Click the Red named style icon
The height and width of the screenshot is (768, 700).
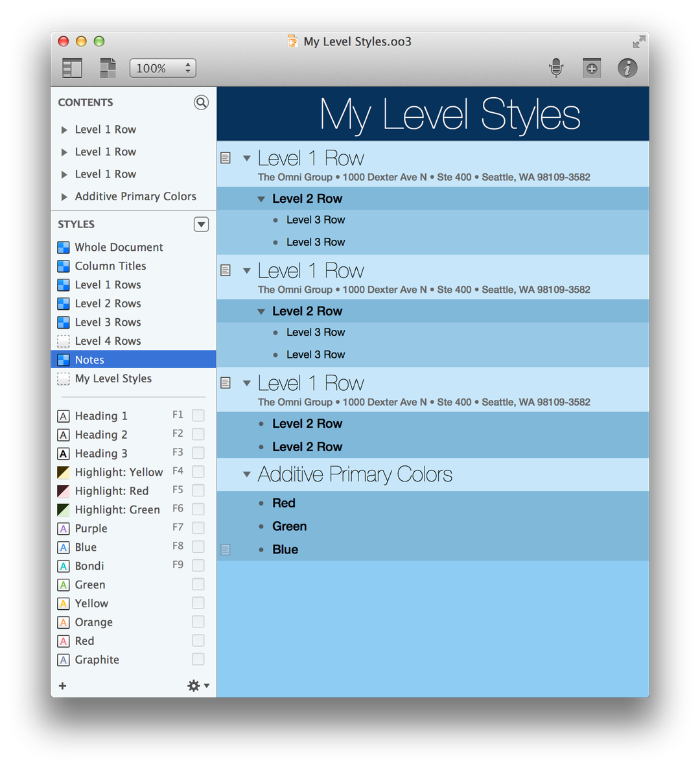[x=63, y=641]
